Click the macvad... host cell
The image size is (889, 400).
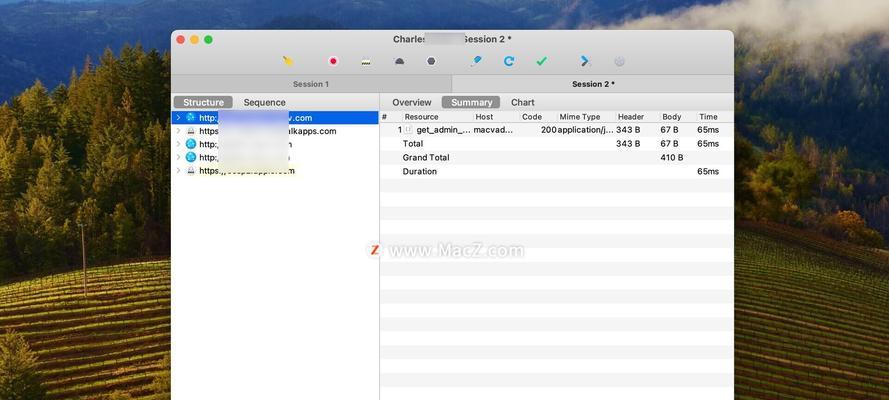point(493,130)
